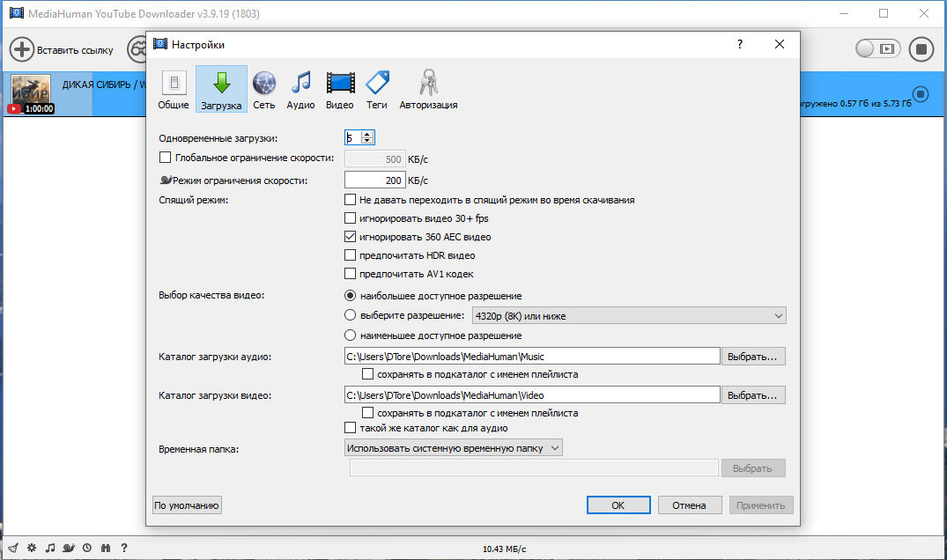This screenshot has width=947, height=560.
Task: Open the Аудио settings tab
Action: (300, 90)
